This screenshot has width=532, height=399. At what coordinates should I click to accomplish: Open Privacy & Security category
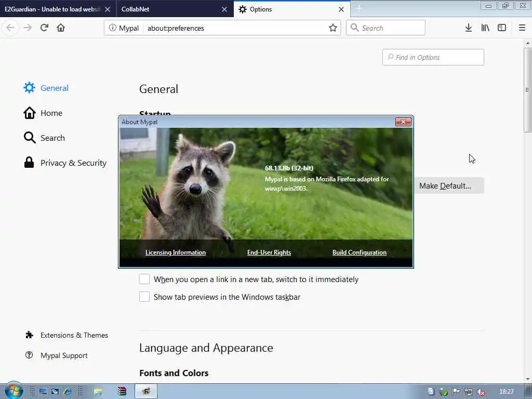click(x=65, y=163)
